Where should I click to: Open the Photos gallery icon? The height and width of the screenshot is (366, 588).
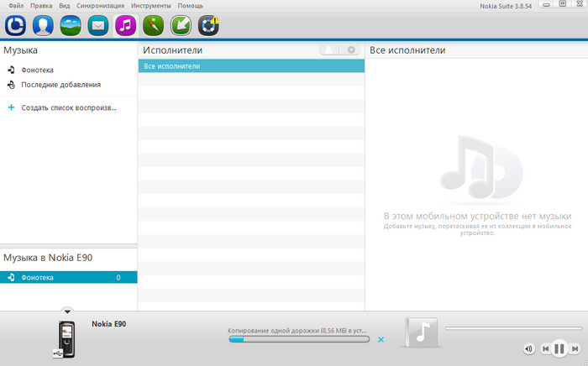[71, 25]
